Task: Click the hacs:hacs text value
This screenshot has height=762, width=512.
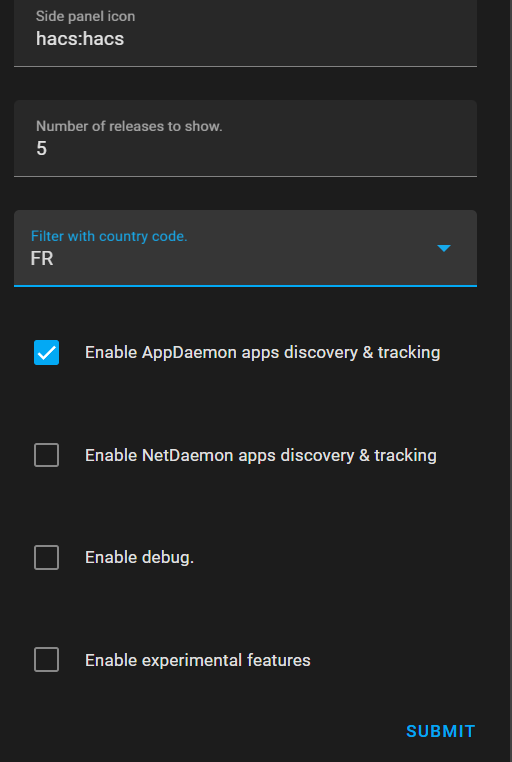Action: (80, 39)
